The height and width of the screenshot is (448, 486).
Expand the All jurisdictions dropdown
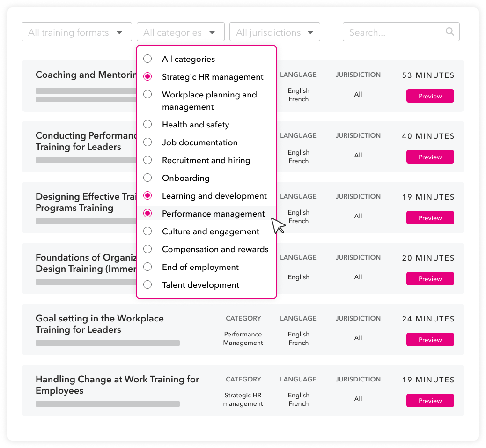274,32
